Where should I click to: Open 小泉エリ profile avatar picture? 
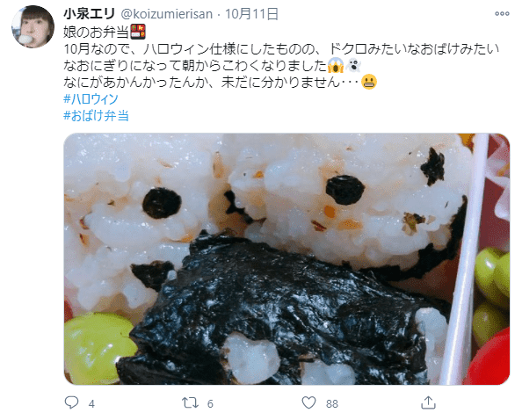(33, 26)
